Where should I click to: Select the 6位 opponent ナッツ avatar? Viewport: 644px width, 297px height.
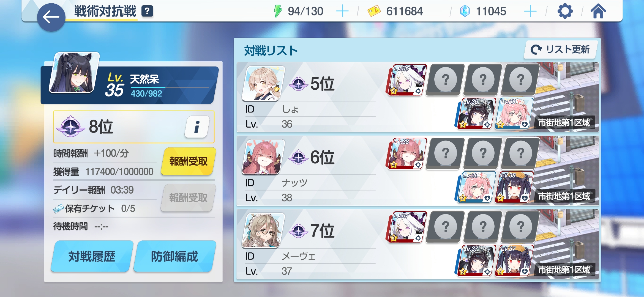pyautogui.click(x=263, y=157)
